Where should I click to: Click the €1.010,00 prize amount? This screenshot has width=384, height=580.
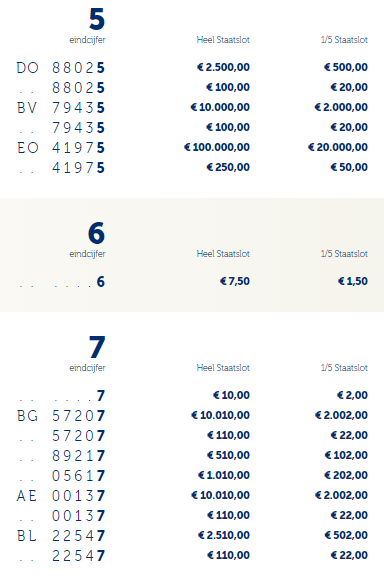pyautogui.click(x=224, y=475)
